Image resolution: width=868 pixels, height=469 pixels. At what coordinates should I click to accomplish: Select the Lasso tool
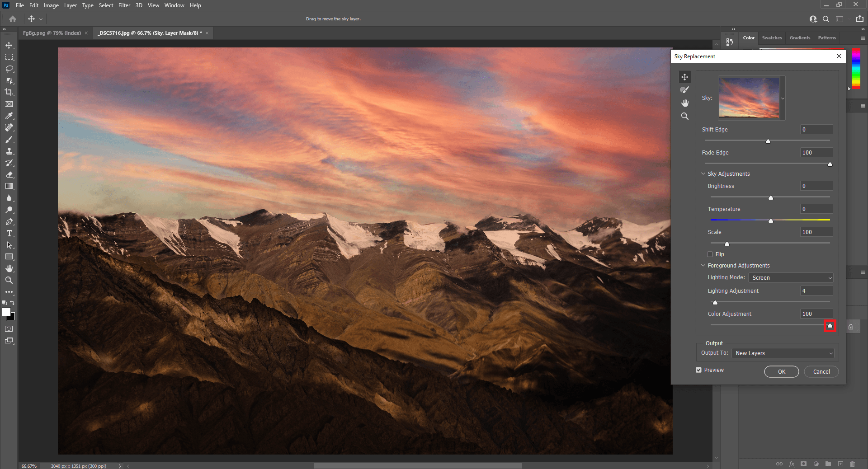pyautogui.click(x=9, y=69)
